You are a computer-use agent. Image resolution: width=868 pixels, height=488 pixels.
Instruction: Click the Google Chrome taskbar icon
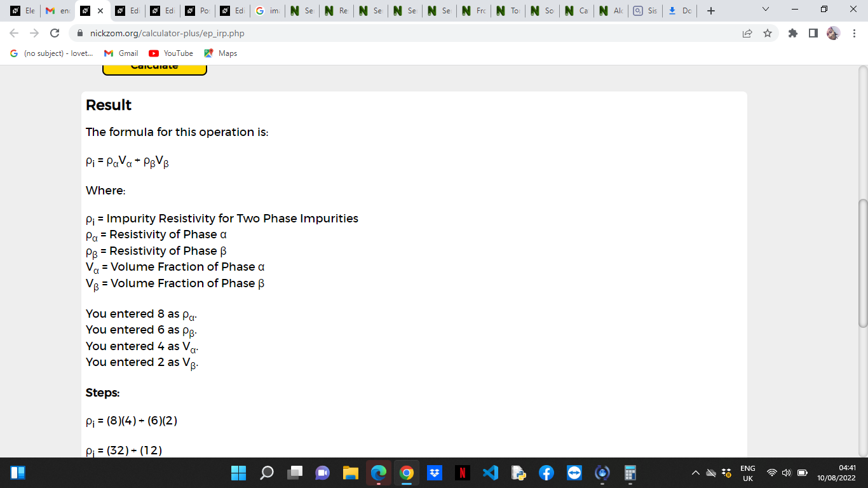[407, 473]
